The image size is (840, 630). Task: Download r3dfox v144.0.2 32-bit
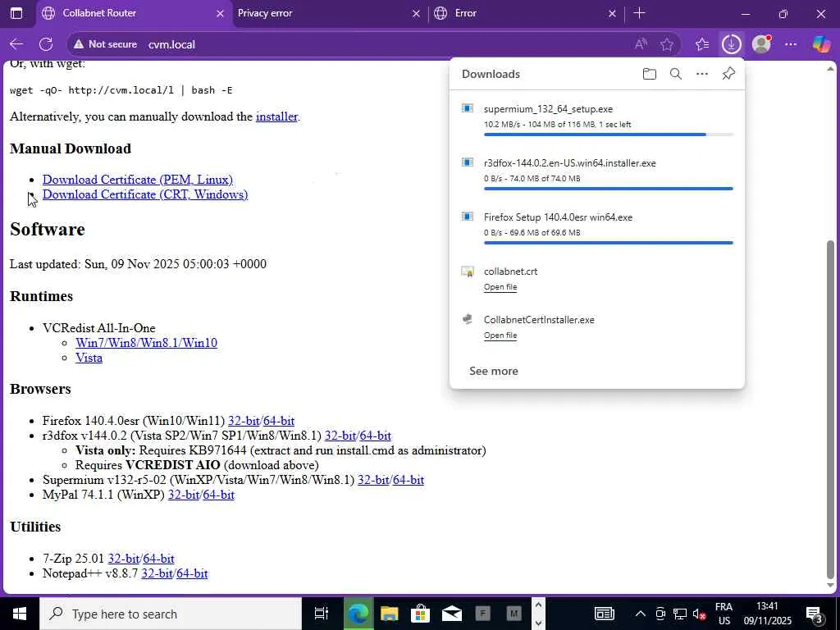tap(340, 436)
